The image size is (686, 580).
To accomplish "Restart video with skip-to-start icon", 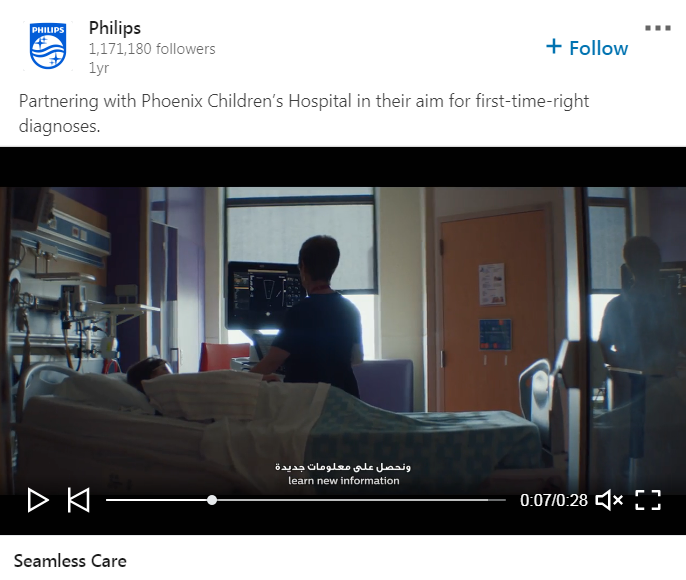I will (x=79, y=500).
